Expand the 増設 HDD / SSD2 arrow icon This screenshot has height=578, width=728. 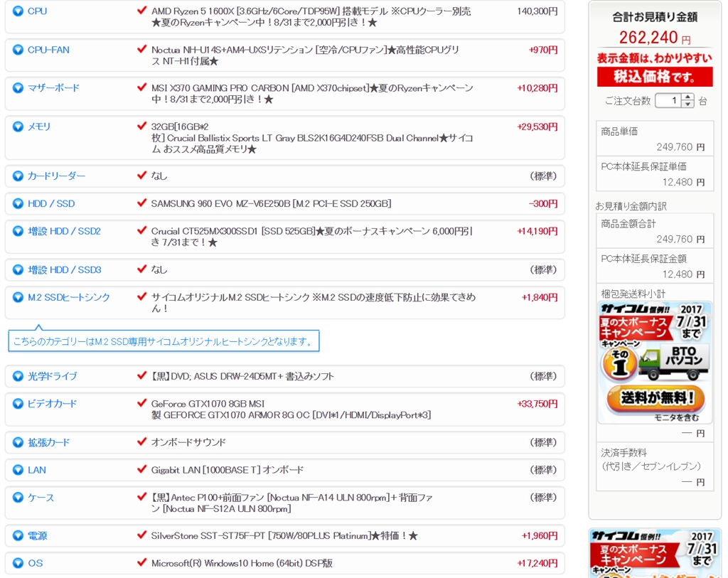click(18, 231)
